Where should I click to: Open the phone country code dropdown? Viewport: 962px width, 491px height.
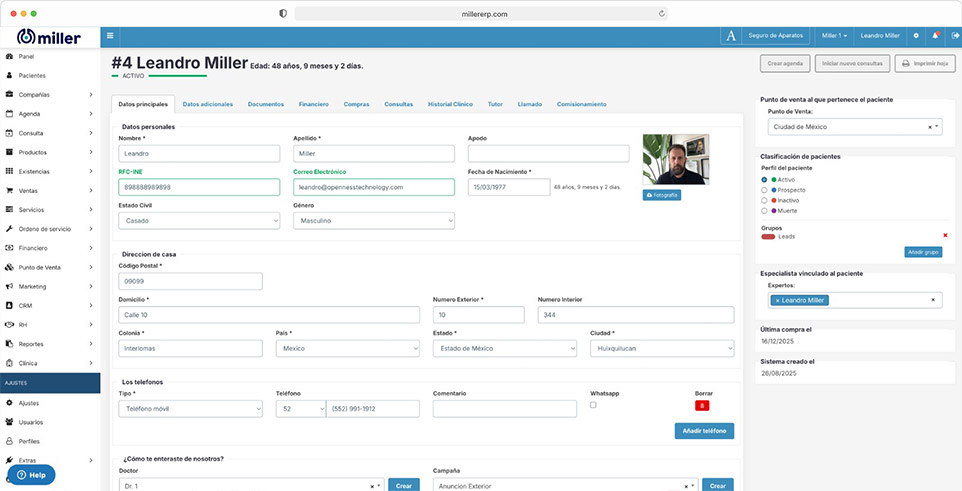(x=301, y=409)
